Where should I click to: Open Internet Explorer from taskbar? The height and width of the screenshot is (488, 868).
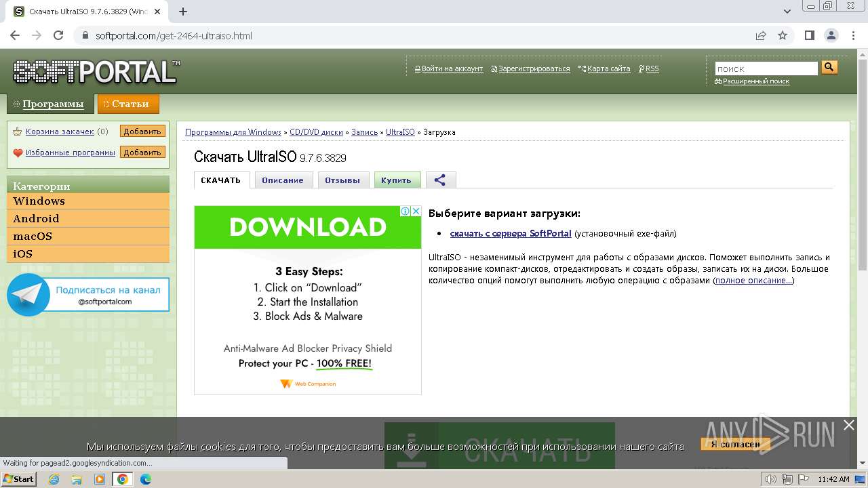coord(54,479)
